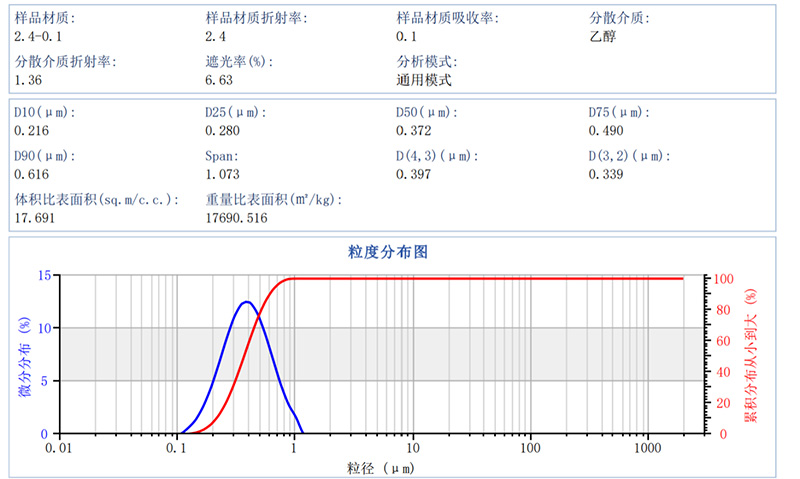This screenshot has width=800, height=479.
Task: Click the 分散介质折射率 value 1.36
Action: pyautogui.click(x=28, y=80)
